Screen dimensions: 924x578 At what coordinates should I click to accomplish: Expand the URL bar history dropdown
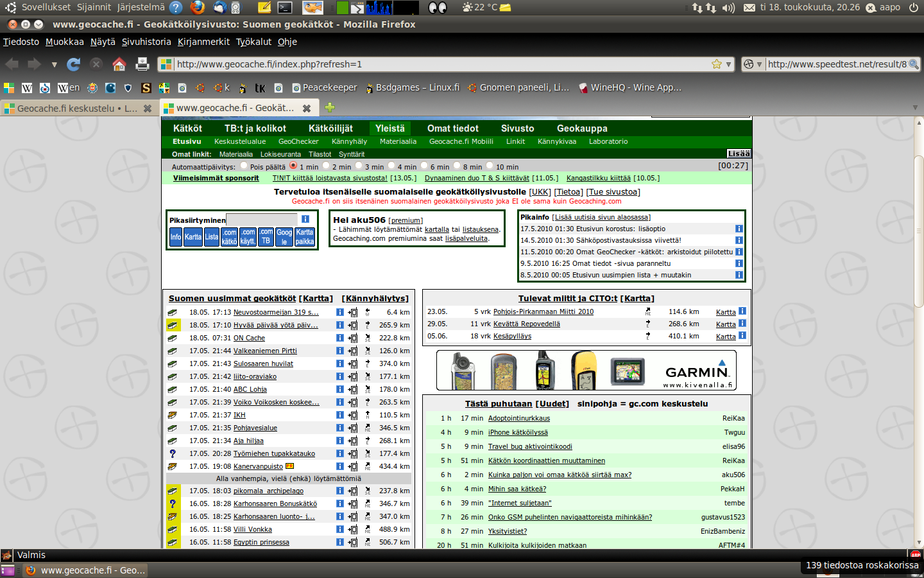[x=728, y=64]
